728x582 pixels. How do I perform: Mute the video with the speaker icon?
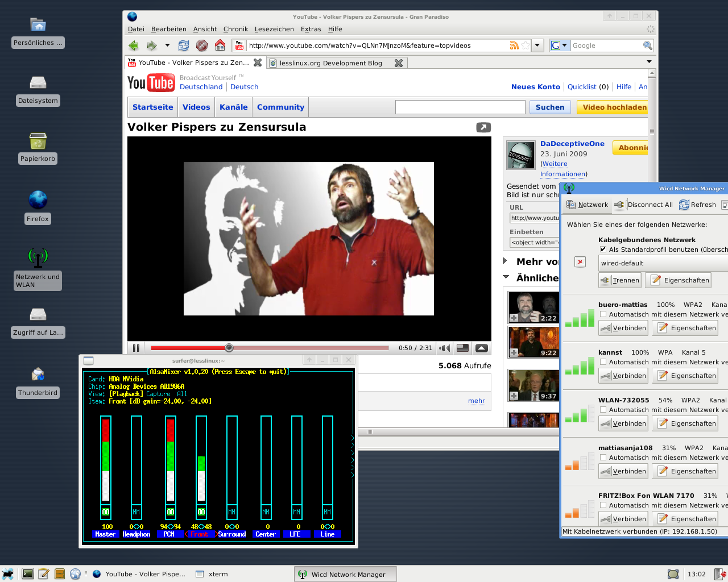pos(444,348)
